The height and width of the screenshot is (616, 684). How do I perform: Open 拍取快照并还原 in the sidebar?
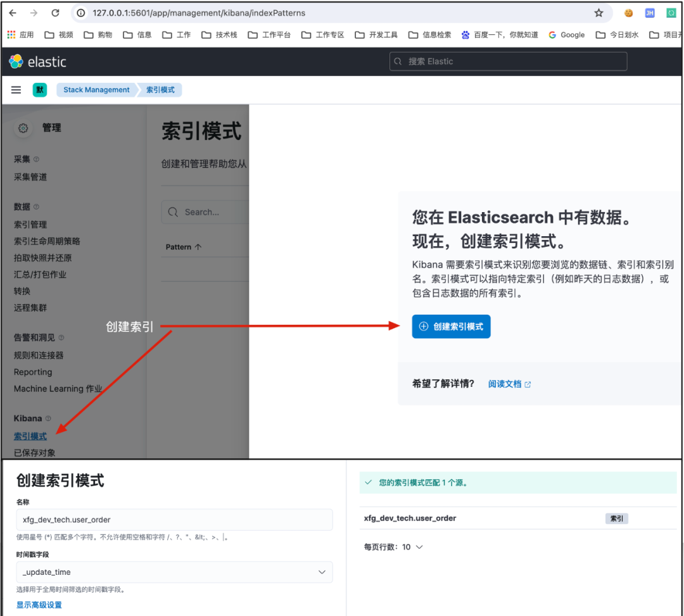point(42,258)
